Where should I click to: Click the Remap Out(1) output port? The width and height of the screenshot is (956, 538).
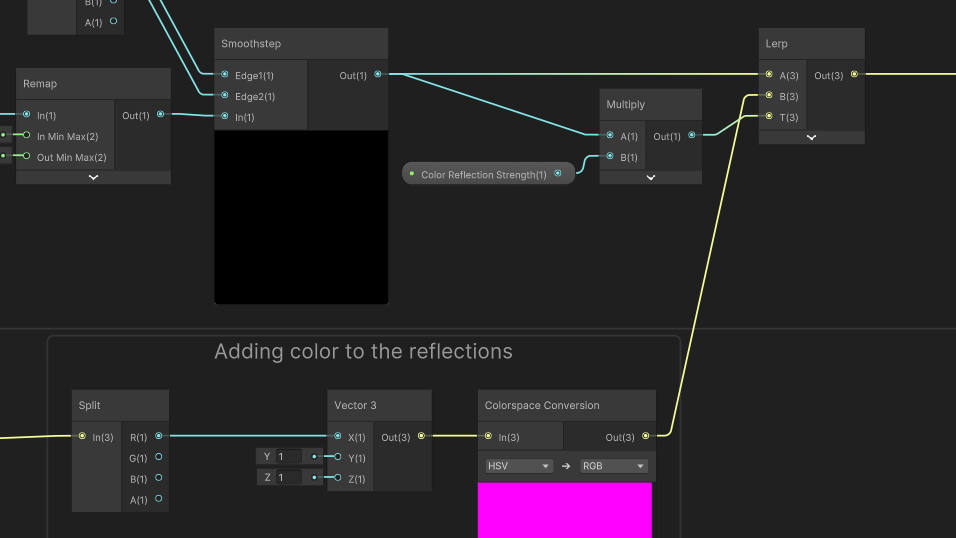[x=160, y=114]
